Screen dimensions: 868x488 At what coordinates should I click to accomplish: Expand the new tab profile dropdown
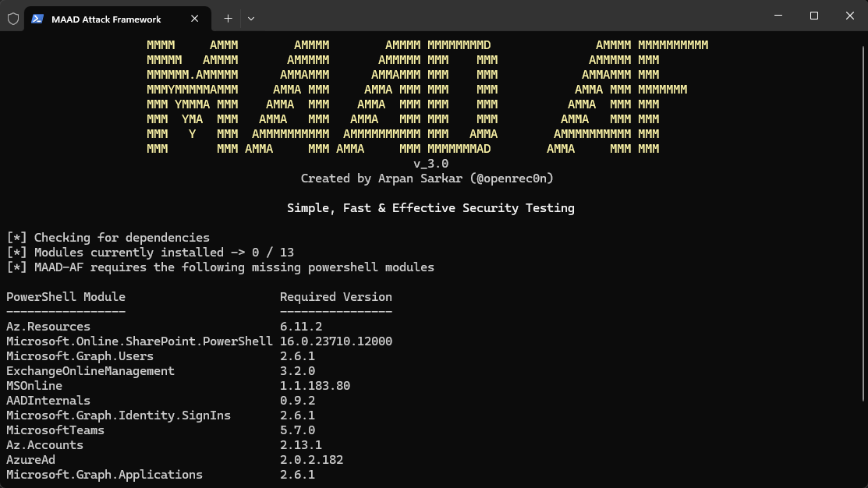251,19
